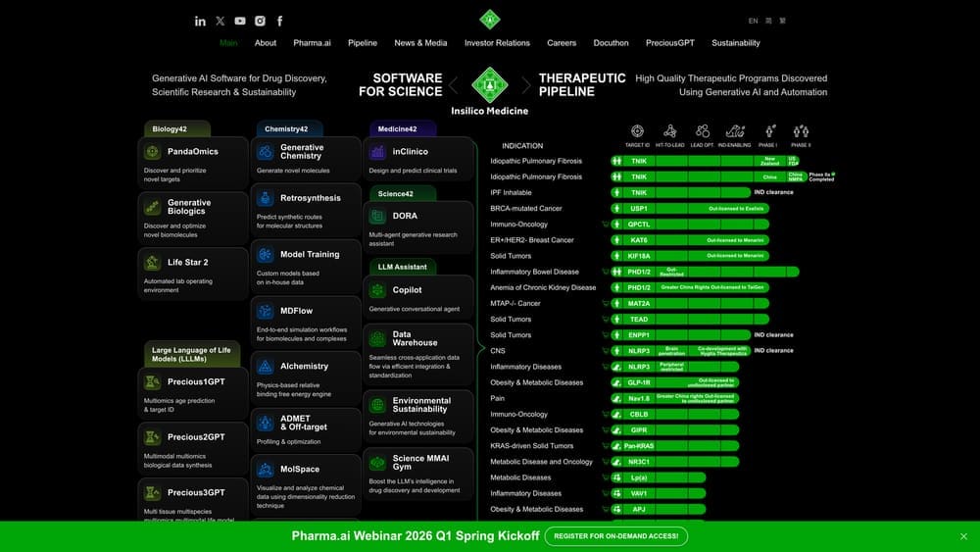980x552 pixels.
Task: Switch language to EN
Action: pos(753,21)
